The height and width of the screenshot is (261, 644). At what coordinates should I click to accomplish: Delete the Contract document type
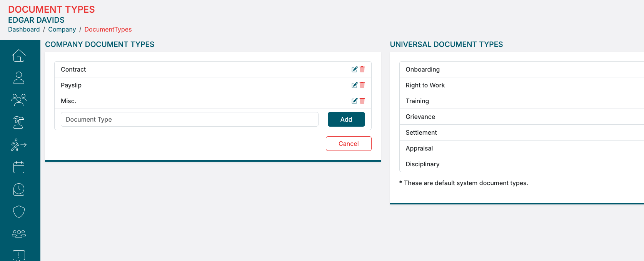[x=362, y=69]
